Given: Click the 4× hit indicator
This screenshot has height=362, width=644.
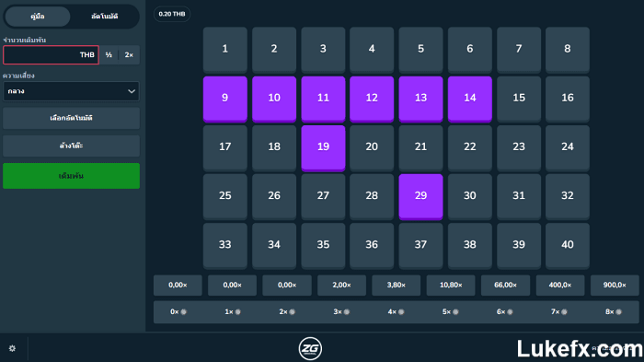Looking at the screenshot, I should click(396, 312).
